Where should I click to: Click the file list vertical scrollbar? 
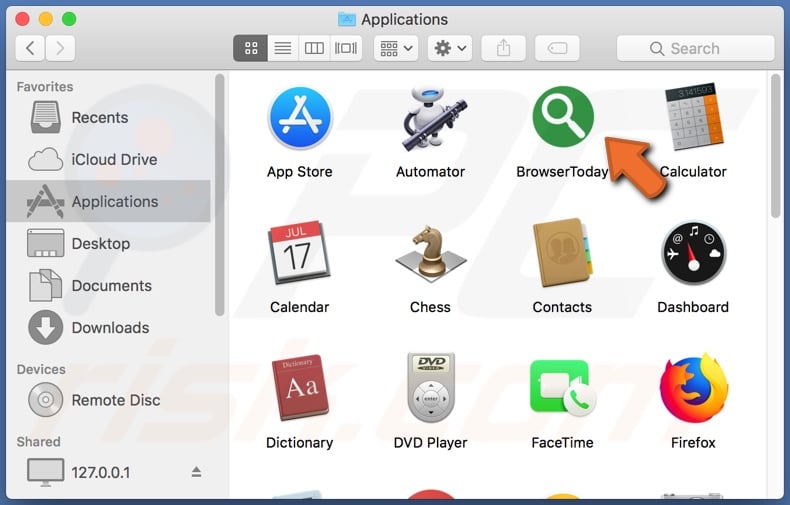(775, 146)
